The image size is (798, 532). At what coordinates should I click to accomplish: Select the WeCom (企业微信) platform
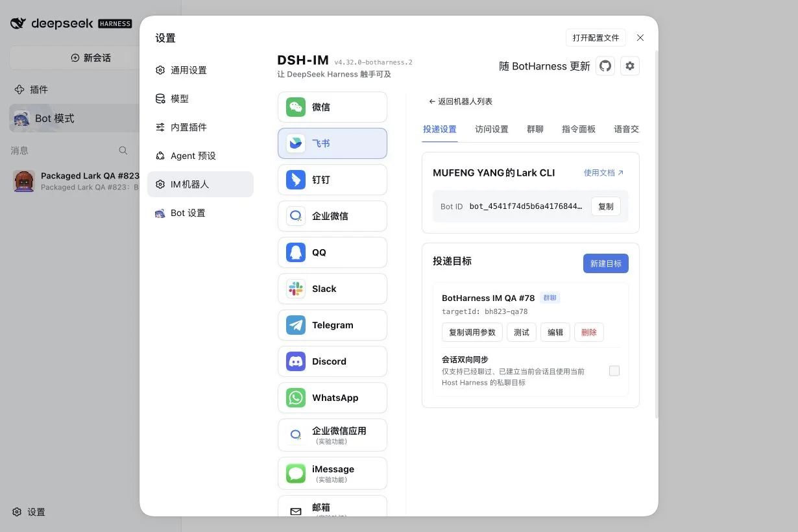(x=332, y=216)
